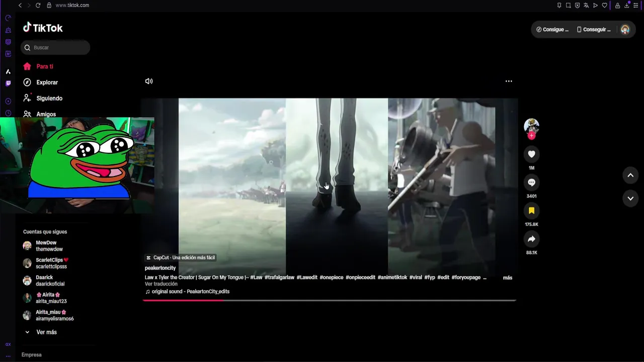This screenshot has height=362, width=644.
Task: Click the Conseguir app button
Action: (x=594, y=30)
